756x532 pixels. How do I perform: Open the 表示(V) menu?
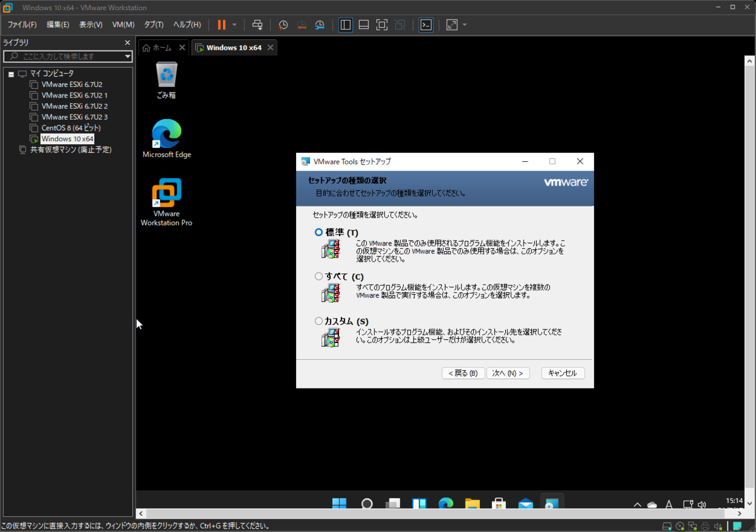click(x=91, y=25)
